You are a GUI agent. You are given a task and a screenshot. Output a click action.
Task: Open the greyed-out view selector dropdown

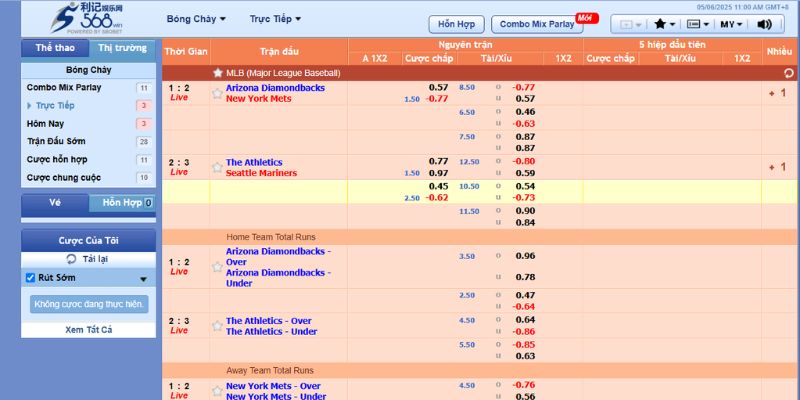pos(631,24)
